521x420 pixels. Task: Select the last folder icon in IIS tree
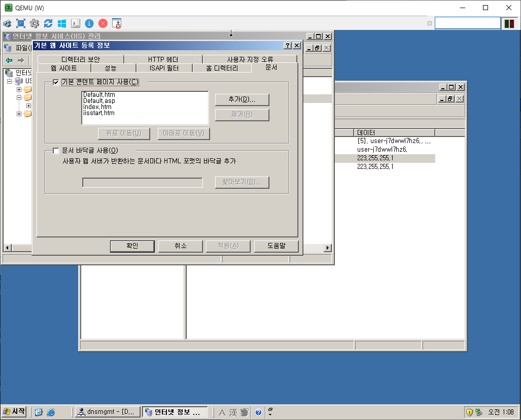(27, 114)
